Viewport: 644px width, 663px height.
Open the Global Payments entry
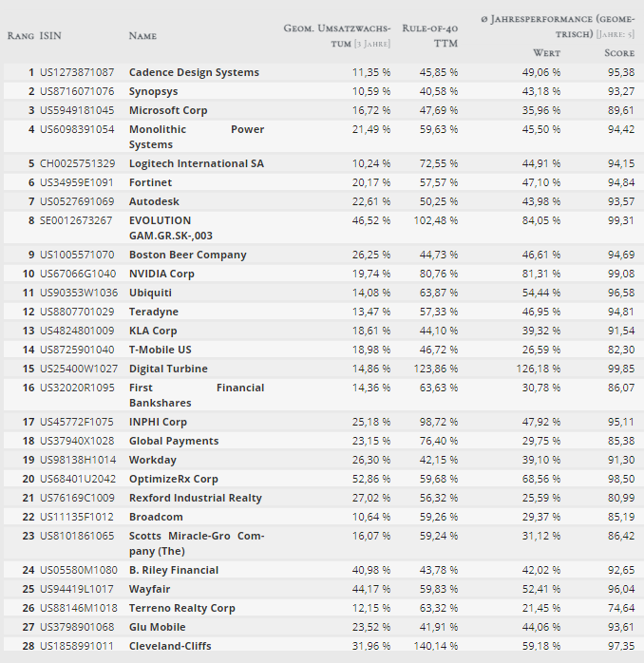click(x=174, y=441)
